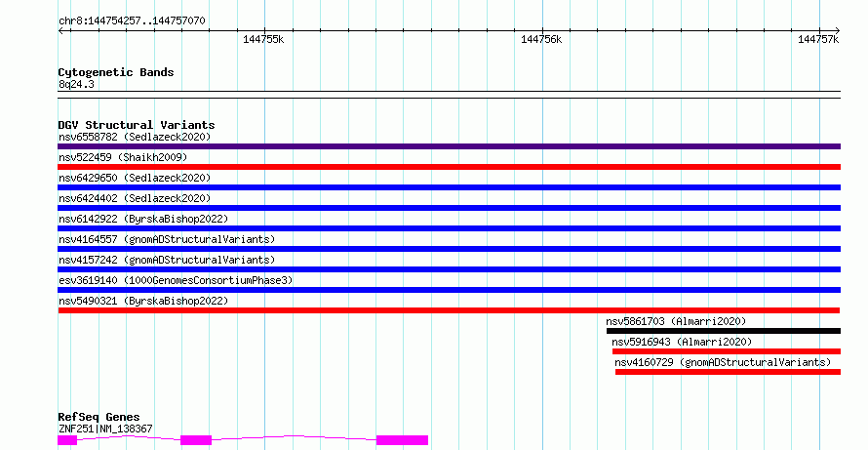Click the 144755k ruler label
This screenshot has width=868, height=450.
point(263,39)
